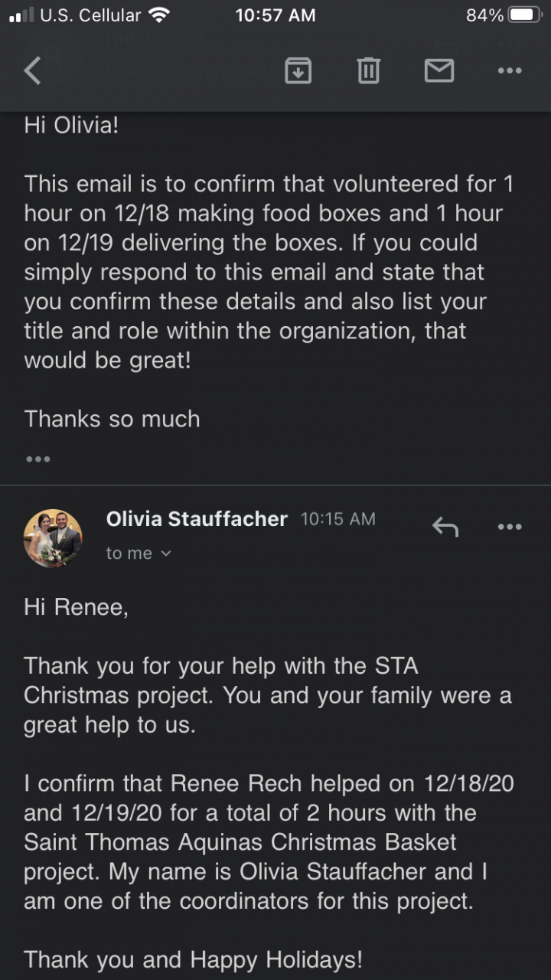Tap the 84% battery percentage
The image size is (551, 980).
point(484,15)
